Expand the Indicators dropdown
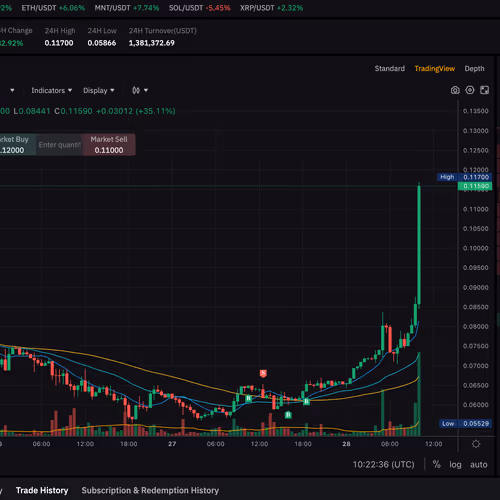The image size is (500, 500). 52,90
